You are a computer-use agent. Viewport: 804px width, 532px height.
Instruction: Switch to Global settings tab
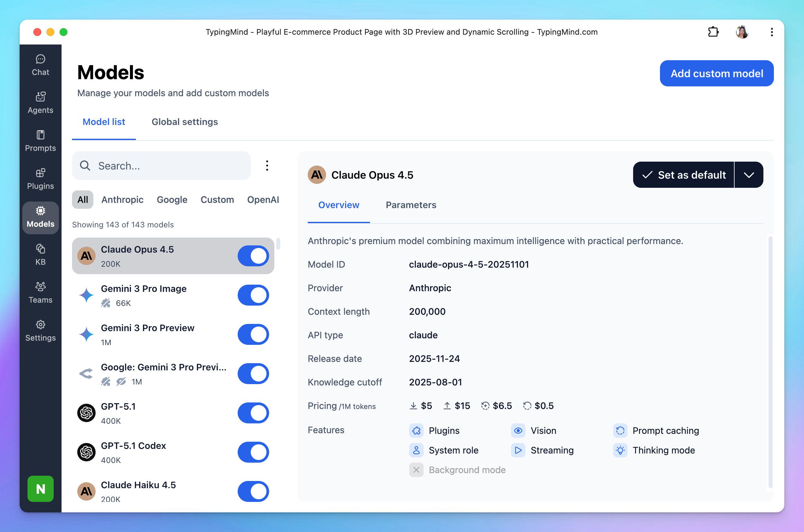click(185, 122)
